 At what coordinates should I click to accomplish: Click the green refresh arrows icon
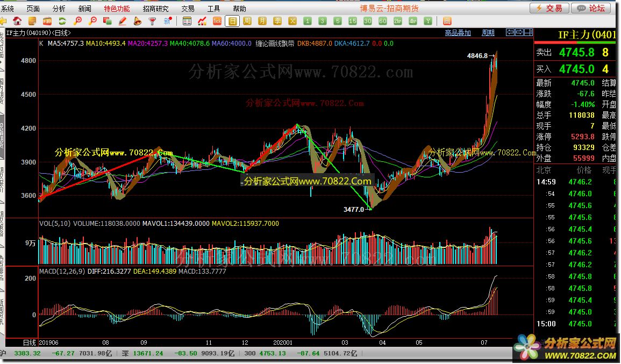coord(62,21)
